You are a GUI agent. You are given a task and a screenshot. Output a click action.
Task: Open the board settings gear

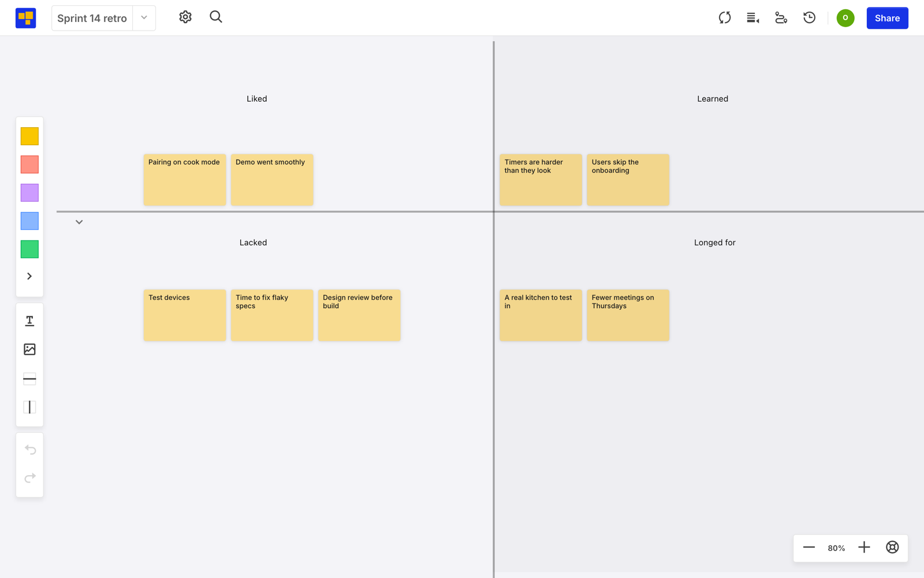pyautogui.click(x=185, y=17)
